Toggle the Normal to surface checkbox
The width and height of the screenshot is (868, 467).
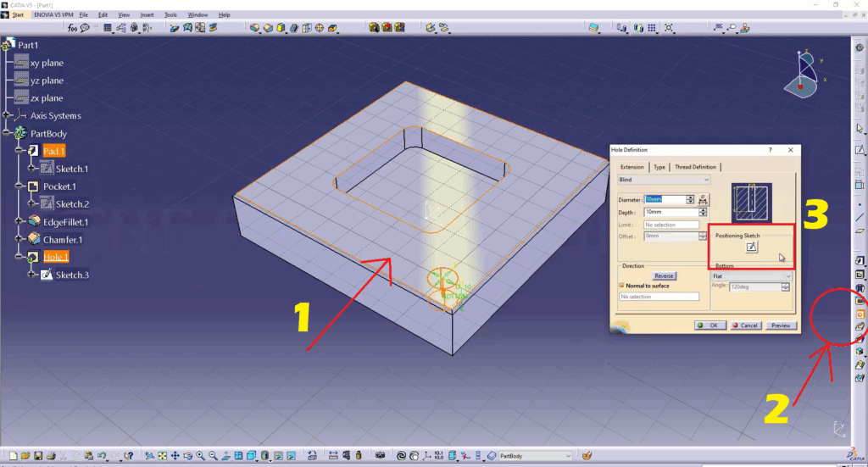pyautogui.click(x=622, y=286)
